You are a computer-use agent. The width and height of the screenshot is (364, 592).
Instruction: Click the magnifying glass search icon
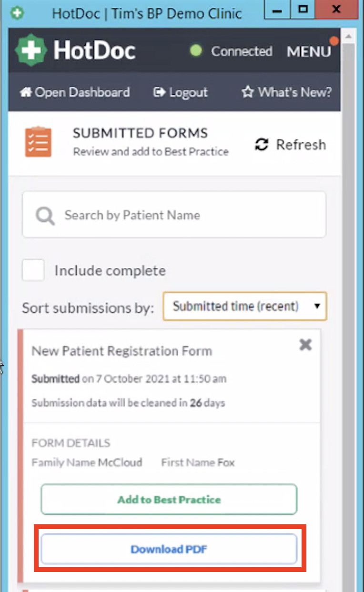44,215
